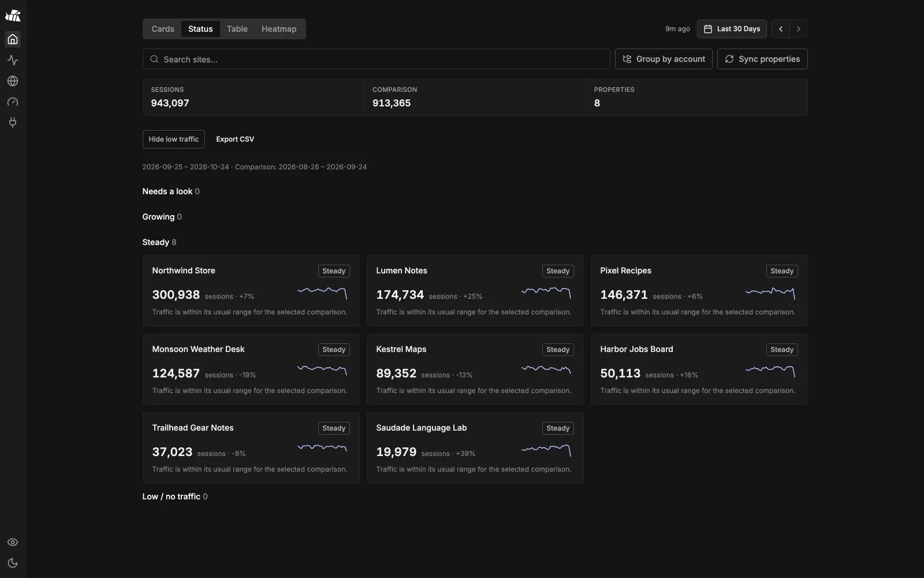Click calendar icon in date range button
924x578 pixels.
[x=708, y=29]
